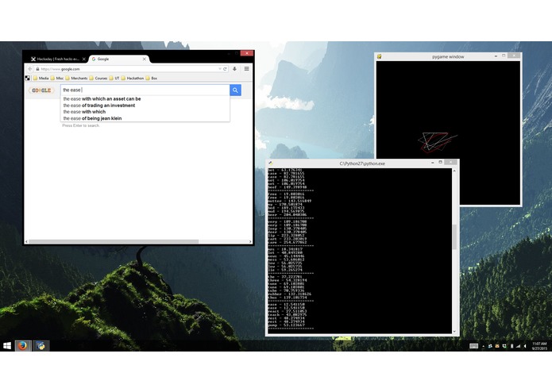The width and height of the screenshot is (552, 392).
Task: Click the 'pygame window' title text
Action: [448, 56]
